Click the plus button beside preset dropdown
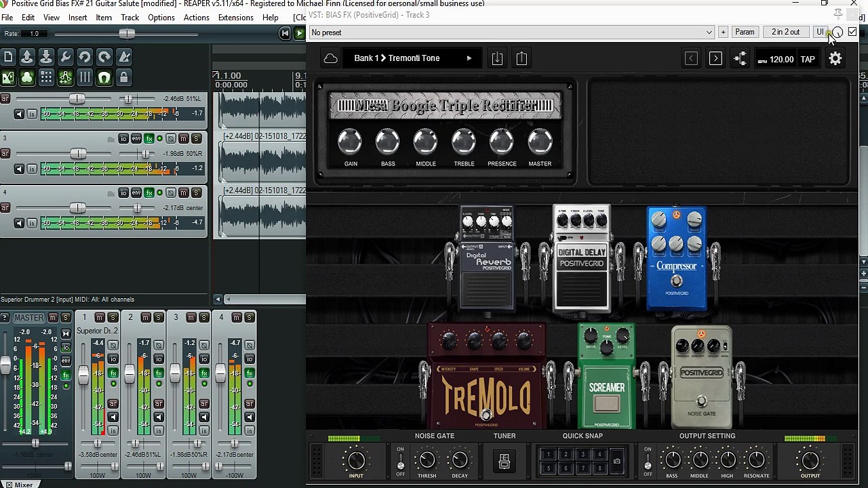 click(723, 33)
